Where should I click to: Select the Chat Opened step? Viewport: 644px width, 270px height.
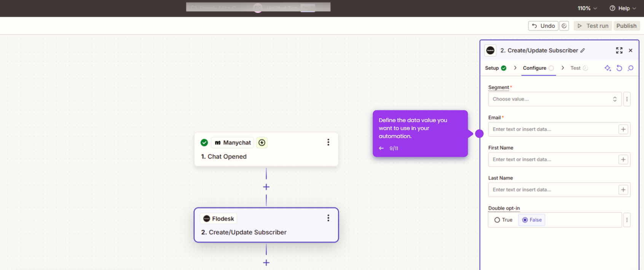coord(266,149)
